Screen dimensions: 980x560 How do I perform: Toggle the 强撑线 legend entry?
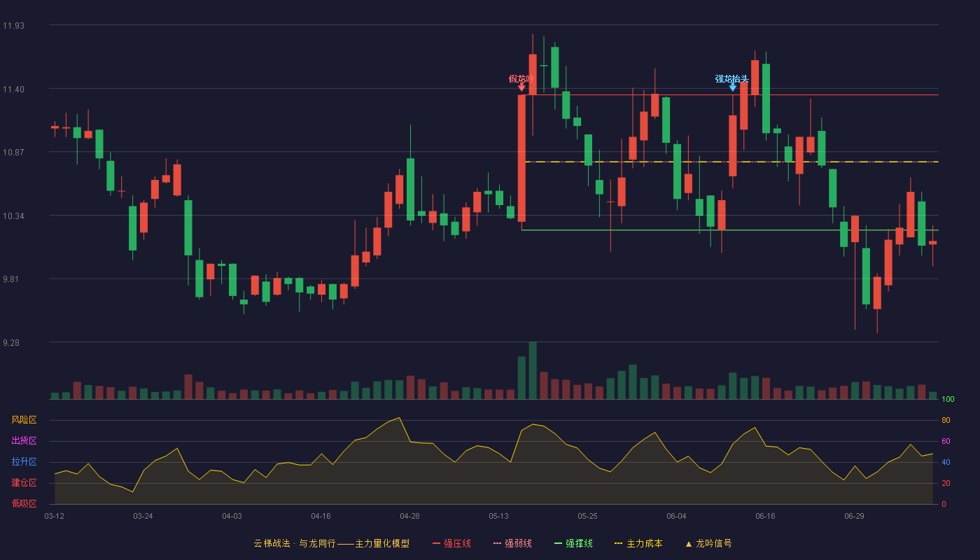573,543
